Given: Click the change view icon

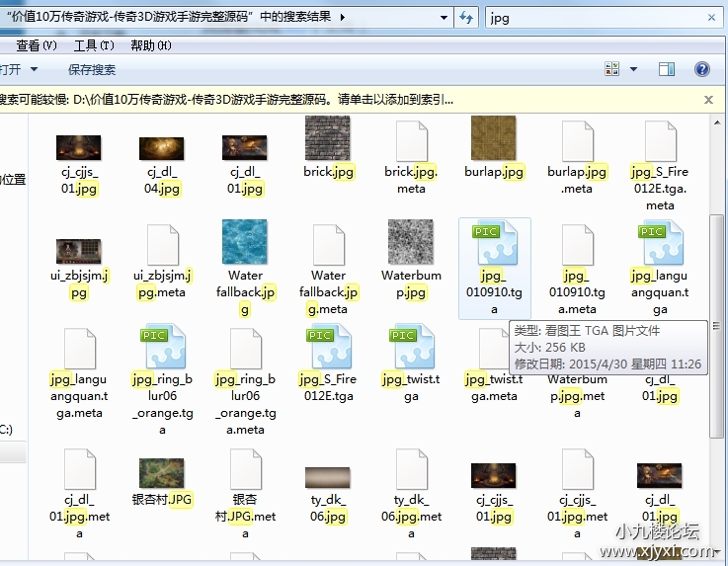Looking at the screenshot, I should (613, 70).
